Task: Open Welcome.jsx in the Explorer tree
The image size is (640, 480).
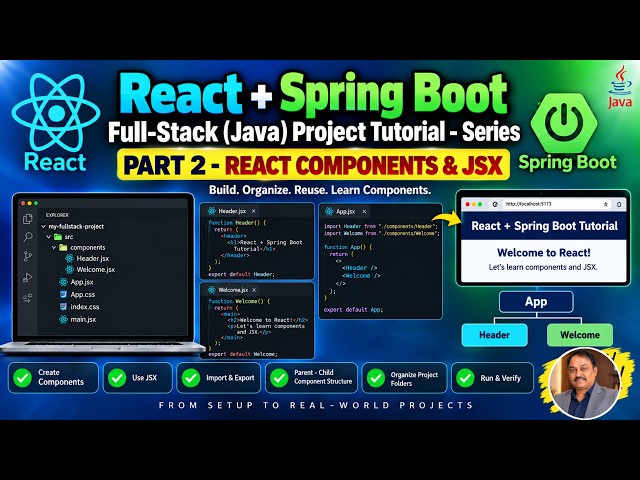Action: pyautogui.click(x=90, y=269)
